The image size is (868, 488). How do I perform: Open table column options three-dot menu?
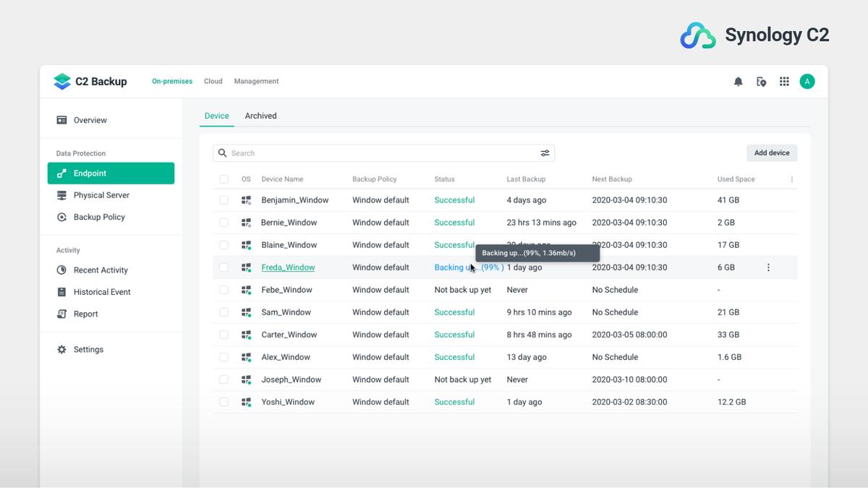(x=791, y=179)
